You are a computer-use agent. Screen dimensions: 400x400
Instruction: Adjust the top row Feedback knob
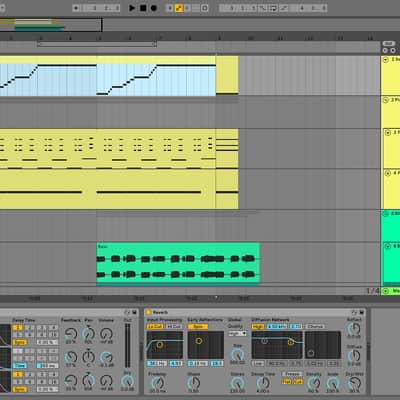coord(71,334)
